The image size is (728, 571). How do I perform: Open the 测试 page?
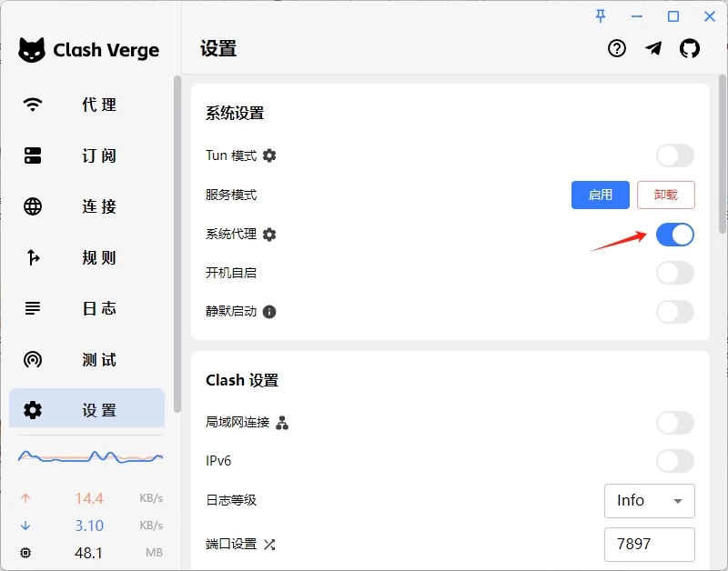[x=86, y=359]
